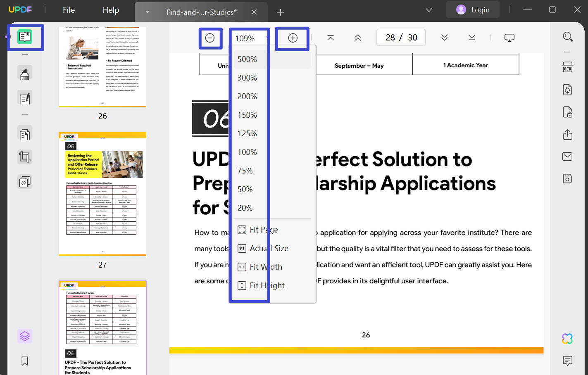Open the File menu
The height and width of the screenshot is (375, 588).
[69, 10]
